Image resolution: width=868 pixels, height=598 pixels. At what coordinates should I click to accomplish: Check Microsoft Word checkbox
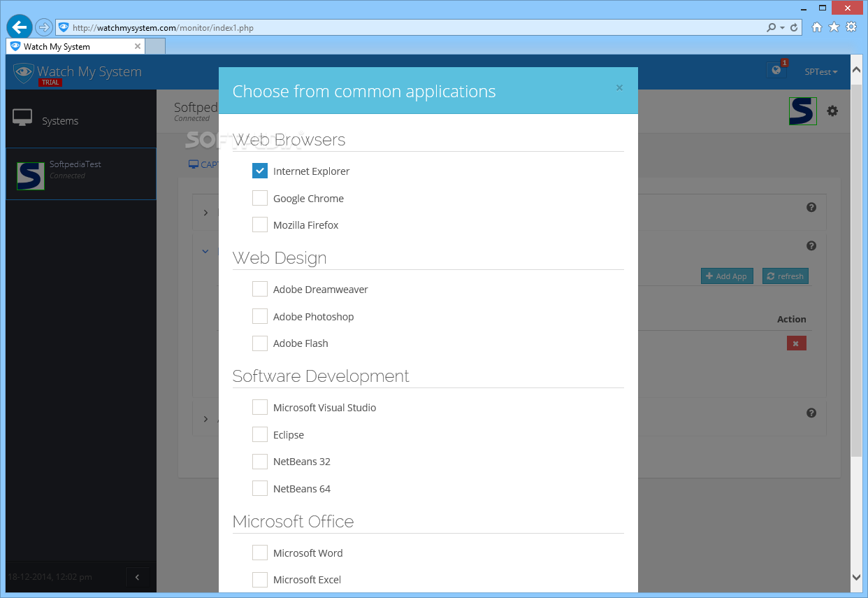pyautogui.click(x=260, y=553)
